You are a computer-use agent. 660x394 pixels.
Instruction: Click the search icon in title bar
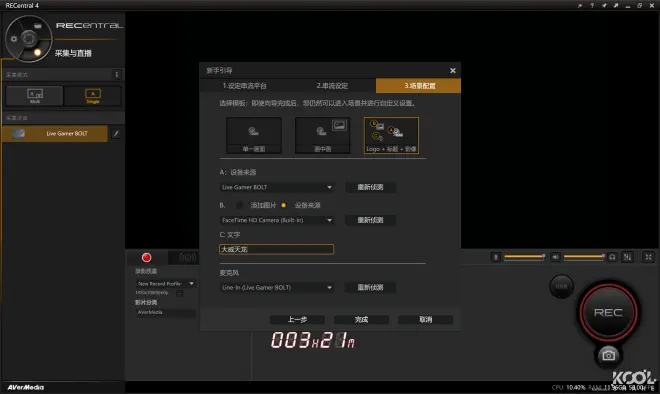(x=580, y=5)
